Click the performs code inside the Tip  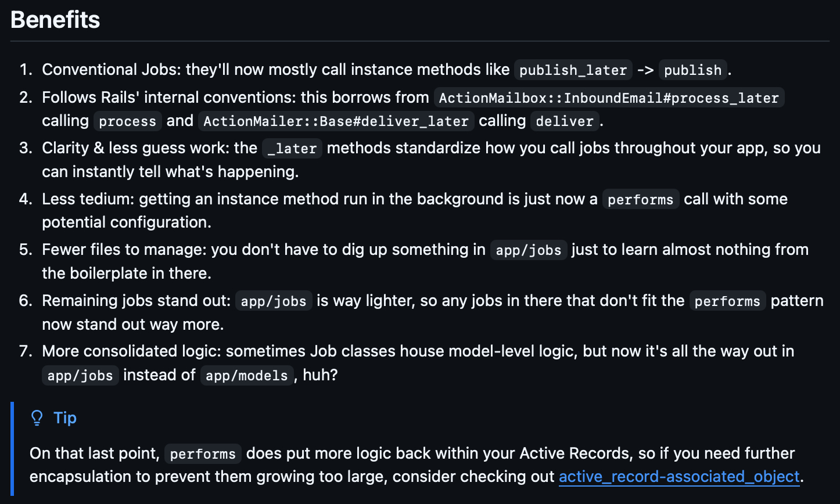[x=203, y=454]
